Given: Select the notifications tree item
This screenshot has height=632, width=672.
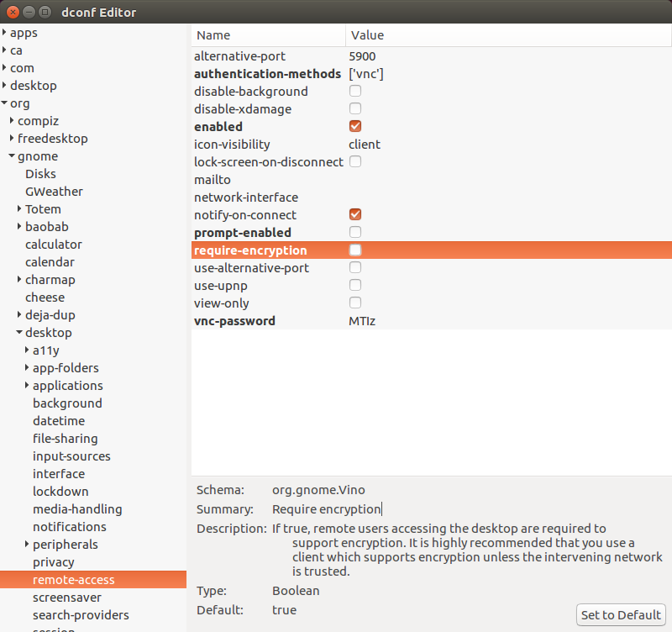Looking at the screenshot, I should click(70, 526).
